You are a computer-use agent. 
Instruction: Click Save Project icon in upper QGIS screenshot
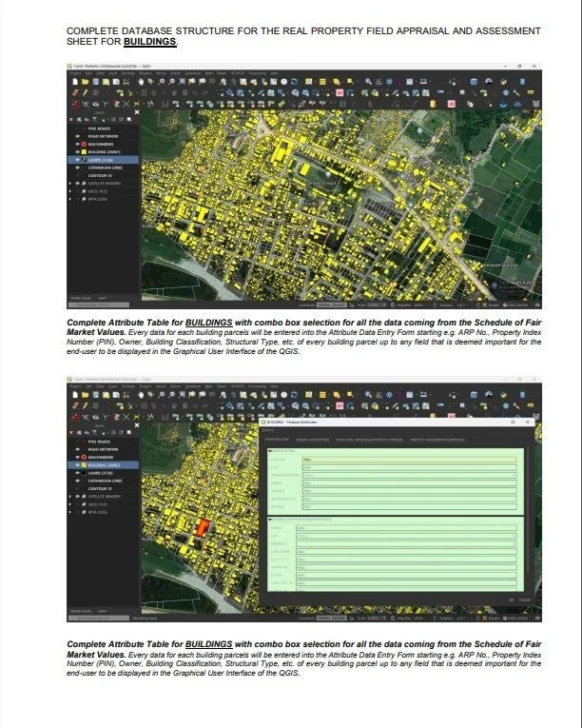point(96,82)
